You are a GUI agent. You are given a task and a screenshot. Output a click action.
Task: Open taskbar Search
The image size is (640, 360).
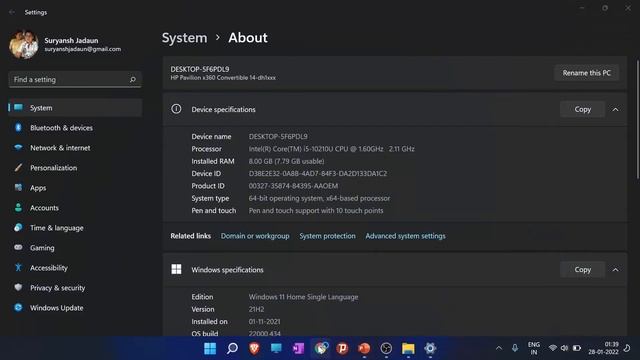pos(232,348)
